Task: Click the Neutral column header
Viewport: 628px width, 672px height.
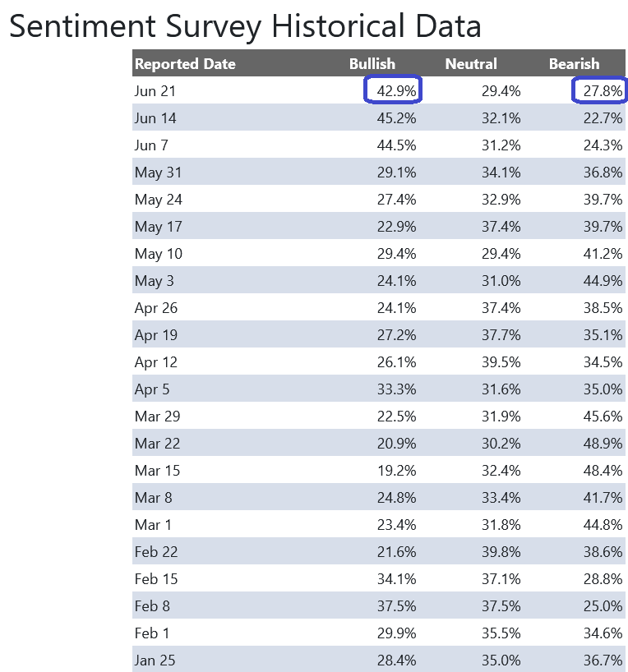Action: (x=471, y=64)
